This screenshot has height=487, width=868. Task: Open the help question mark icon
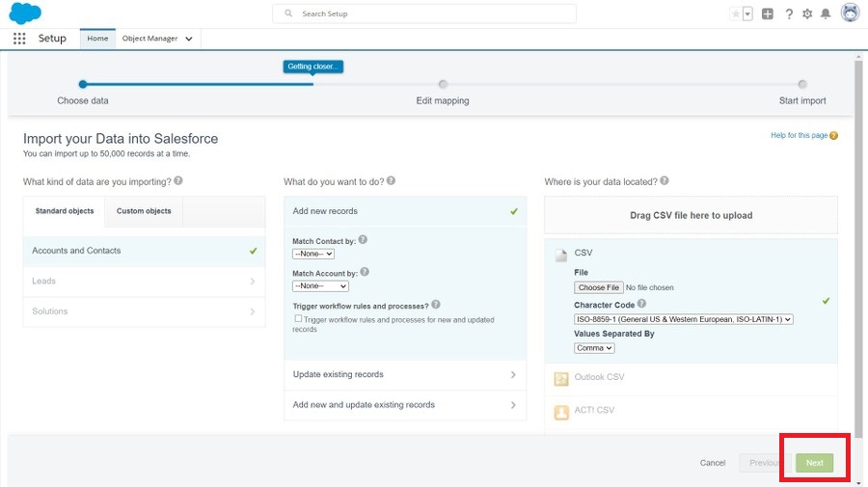(x=789, y=14)
